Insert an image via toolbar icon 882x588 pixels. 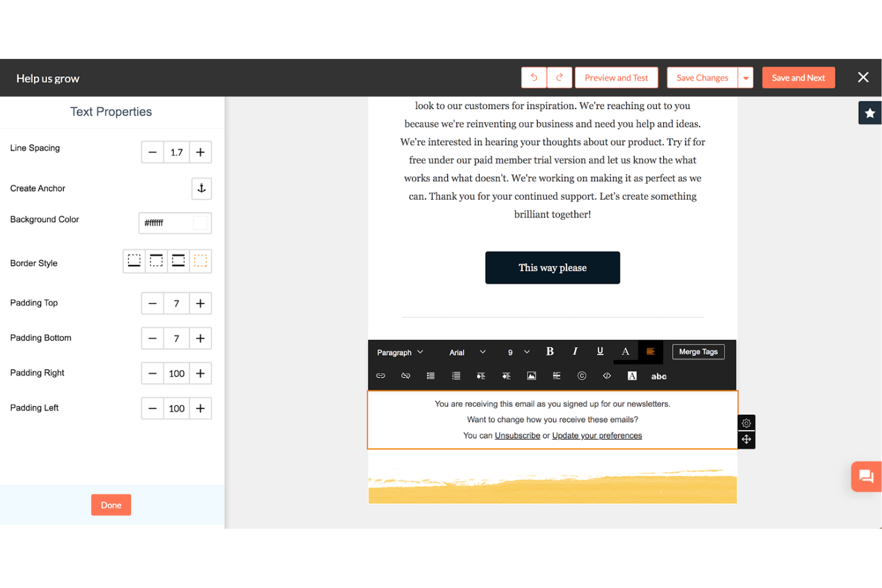pos(532,376)
